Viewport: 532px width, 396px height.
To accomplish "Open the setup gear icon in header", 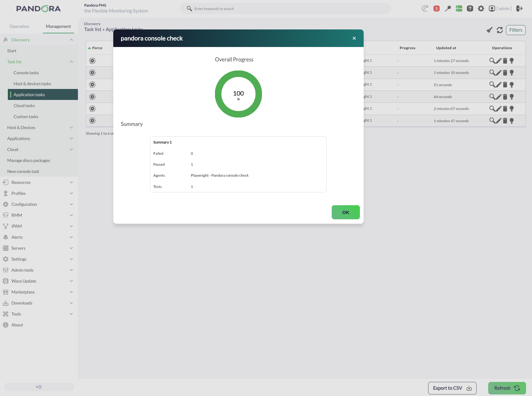I will 481,8.
